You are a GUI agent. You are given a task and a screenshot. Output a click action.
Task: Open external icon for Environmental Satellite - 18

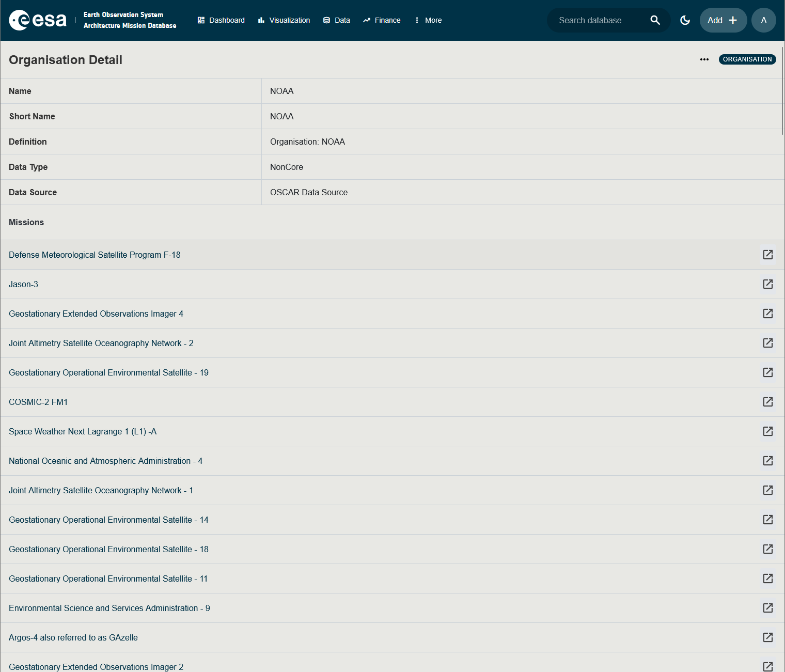click(x=768, y=549)
